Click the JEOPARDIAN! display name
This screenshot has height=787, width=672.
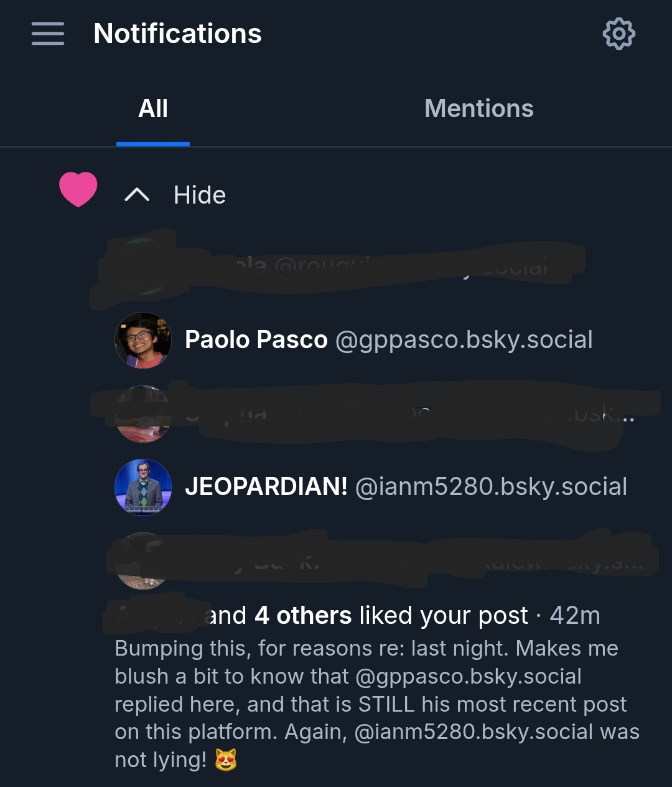266,486
